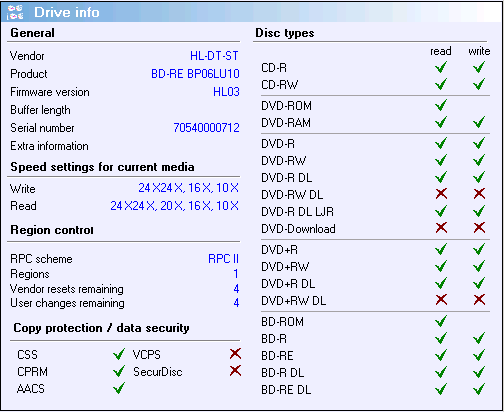
Task: Click the DVD-RW DL read red cross
Action: pos(441,194)
